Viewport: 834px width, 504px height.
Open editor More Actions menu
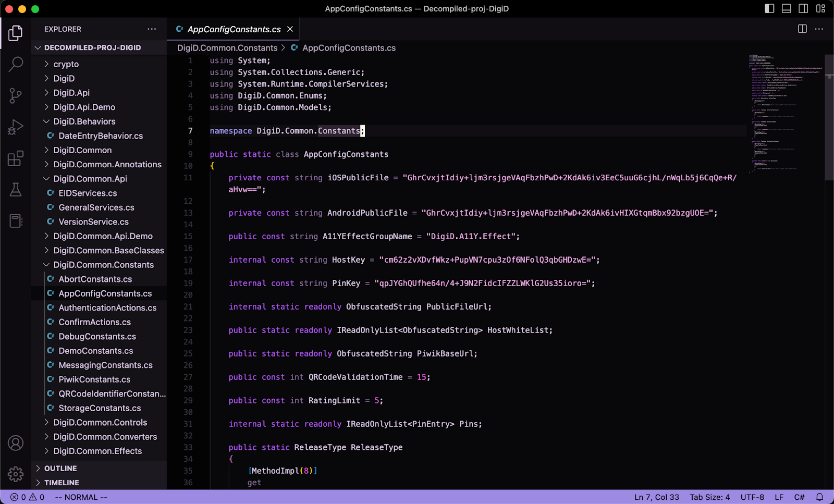819,29
